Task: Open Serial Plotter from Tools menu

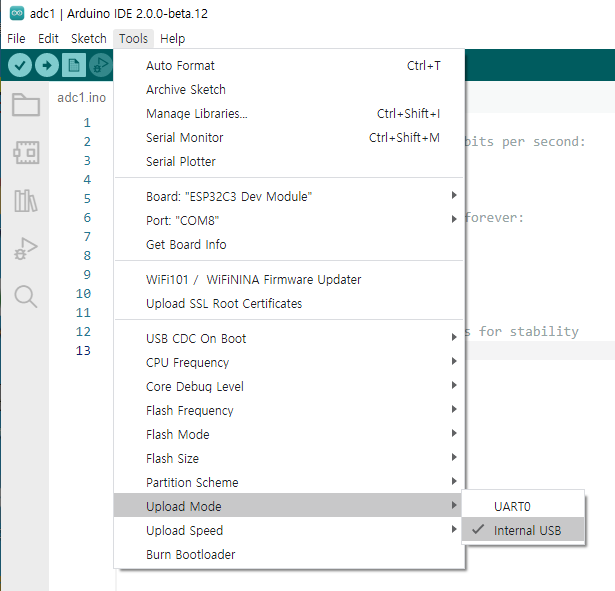Action: (x=289, y=161)
